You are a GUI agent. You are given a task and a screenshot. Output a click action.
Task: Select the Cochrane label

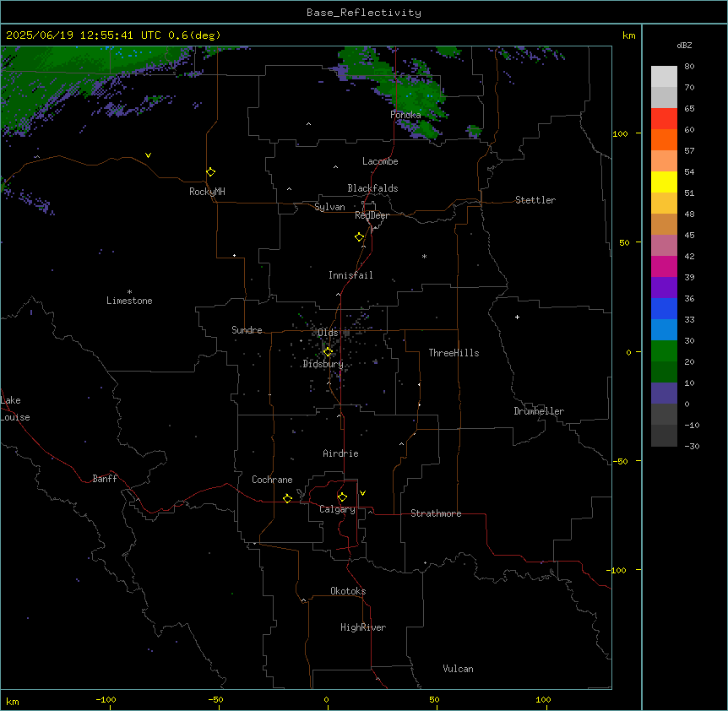[x=272, y=480]
